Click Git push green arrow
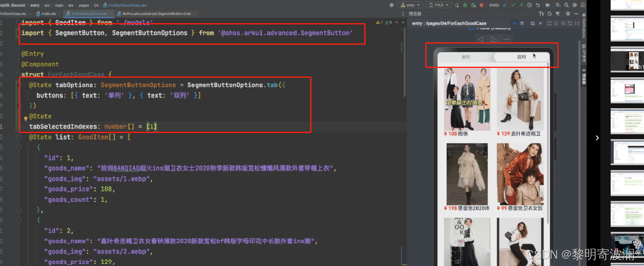Image resolution: width=644 pixels, height=266 pixels. (x=521, y=5)
